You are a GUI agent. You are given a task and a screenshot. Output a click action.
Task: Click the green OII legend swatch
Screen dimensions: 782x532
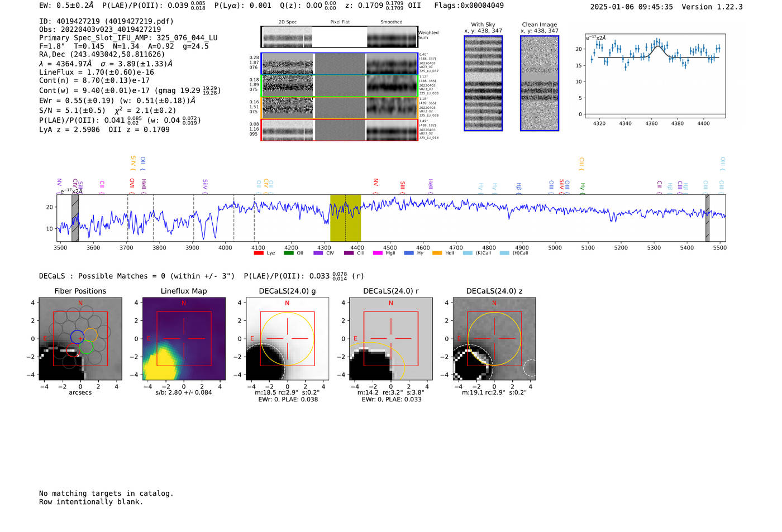pos(288,253)
